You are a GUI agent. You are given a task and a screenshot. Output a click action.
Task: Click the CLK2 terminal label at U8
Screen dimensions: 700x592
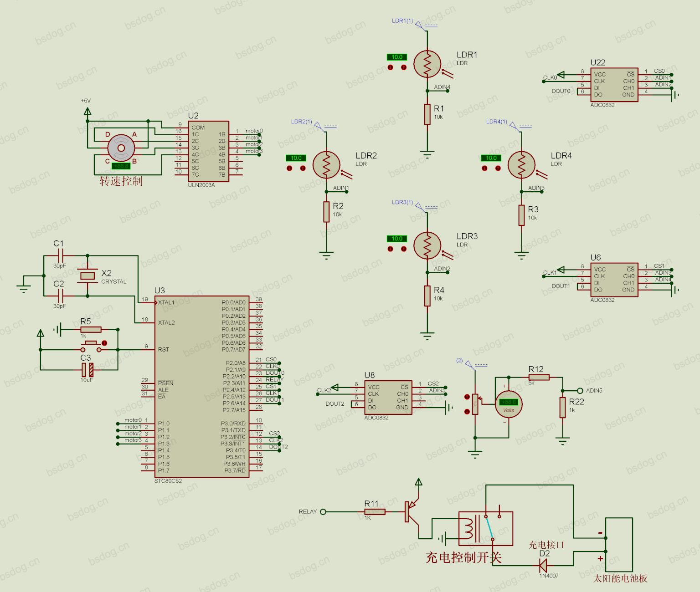click(324, 390)
